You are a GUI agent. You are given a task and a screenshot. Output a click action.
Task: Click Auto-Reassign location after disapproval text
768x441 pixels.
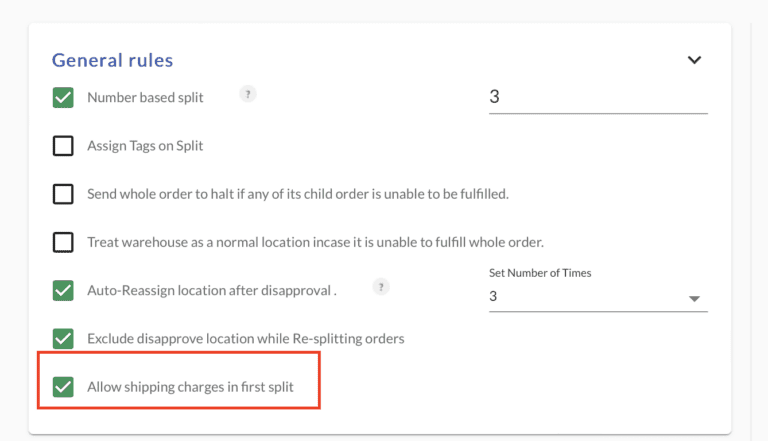212,290
